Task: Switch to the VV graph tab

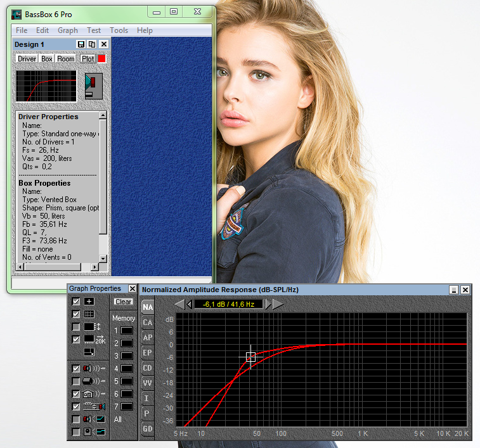Action: (x=148, y=383)
